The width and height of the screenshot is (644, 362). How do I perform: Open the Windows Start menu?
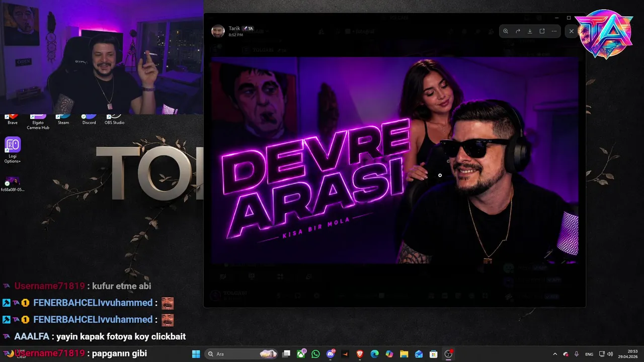coord(196,354)
